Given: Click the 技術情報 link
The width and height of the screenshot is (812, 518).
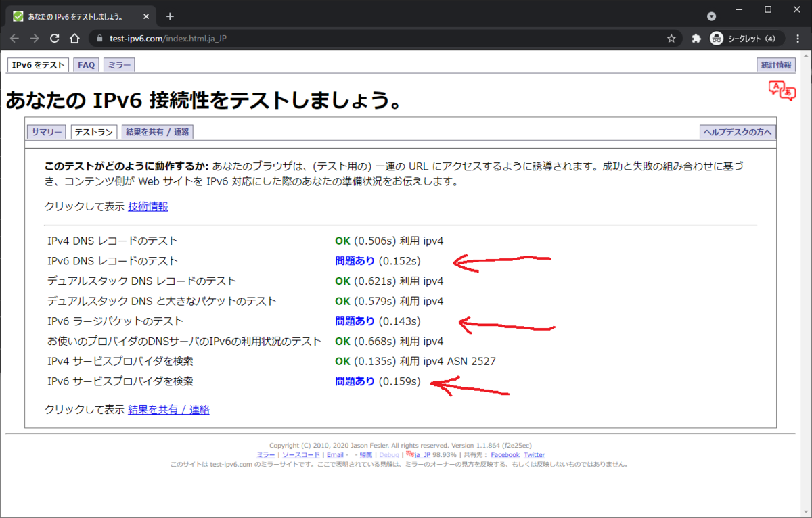Looking at the screenshot, I should tap(148, 206).
